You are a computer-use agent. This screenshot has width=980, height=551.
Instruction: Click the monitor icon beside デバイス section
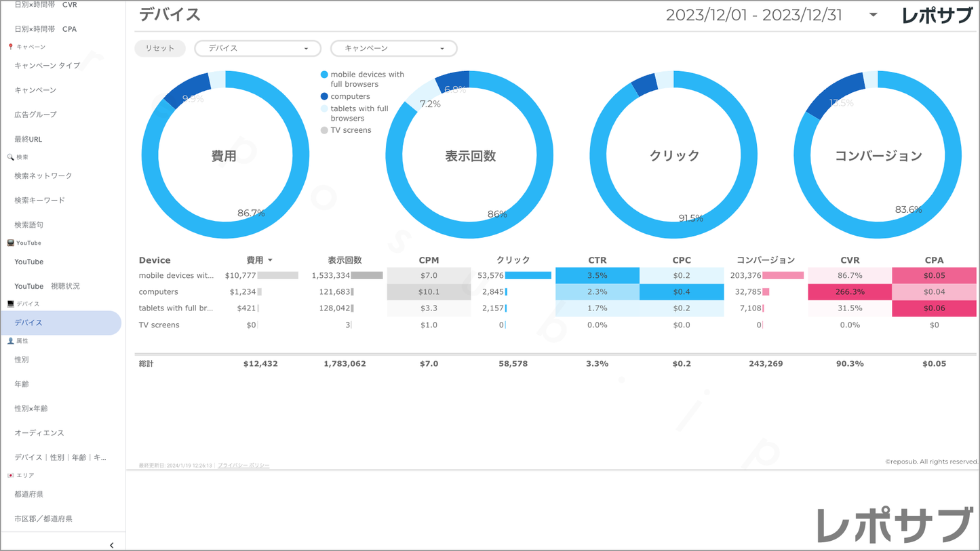pyautogui.click(x=10, y=304)
